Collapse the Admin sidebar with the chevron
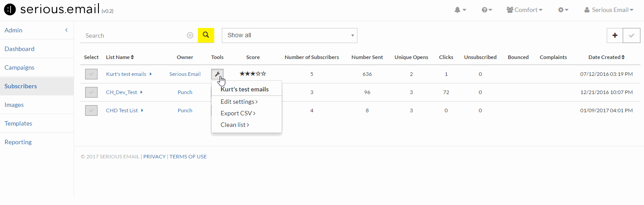Image resolution: width=644 pixels, height=205 pixels. pyautogui.click(x=67, y=30)
